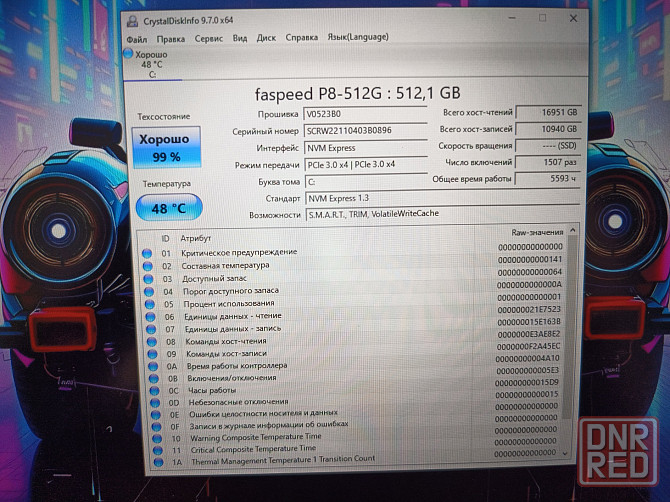Image resolution: width=670 pixels, height=502 pixels.
Task: Click the transfer mode field PCIe 3.0 x4
Action: click(366, 164)
